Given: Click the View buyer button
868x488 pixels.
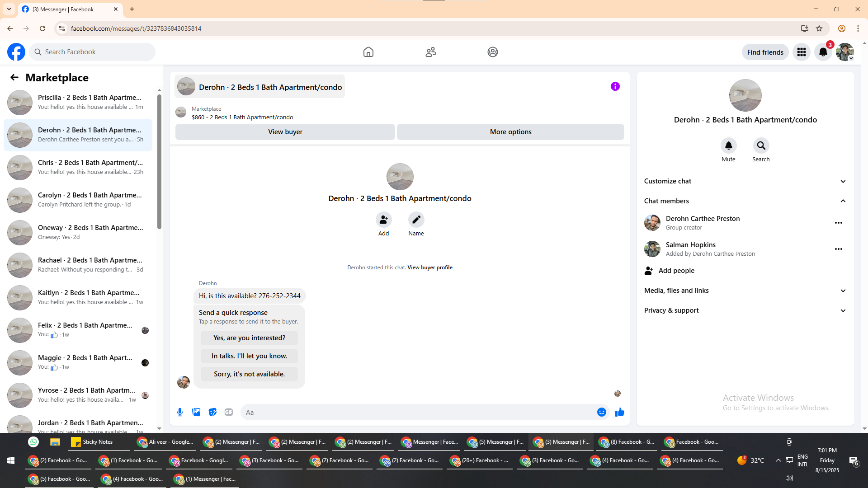Looking at the screenshot, I should pos(285,132).
